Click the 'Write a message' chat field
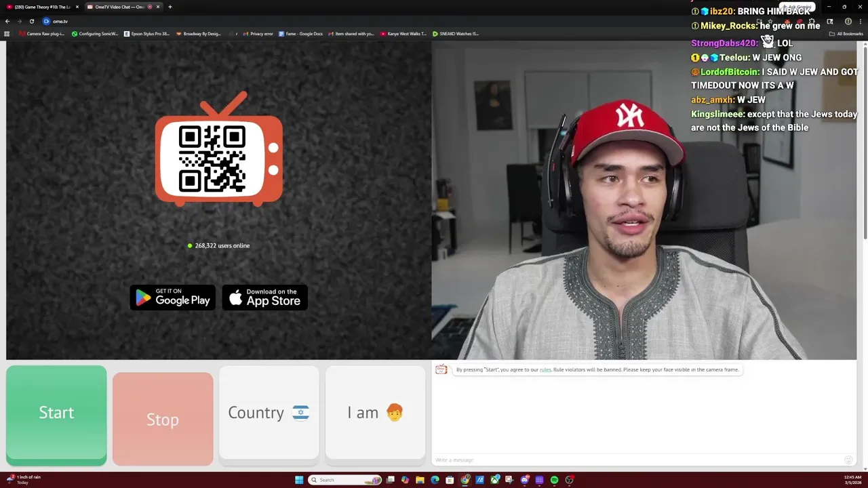Viewport: 868px width, 488px height. point(637,460)
